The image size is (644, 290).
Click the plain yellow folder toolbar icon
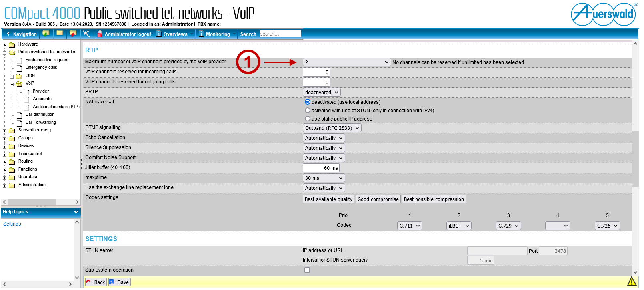tap(60, 34)
